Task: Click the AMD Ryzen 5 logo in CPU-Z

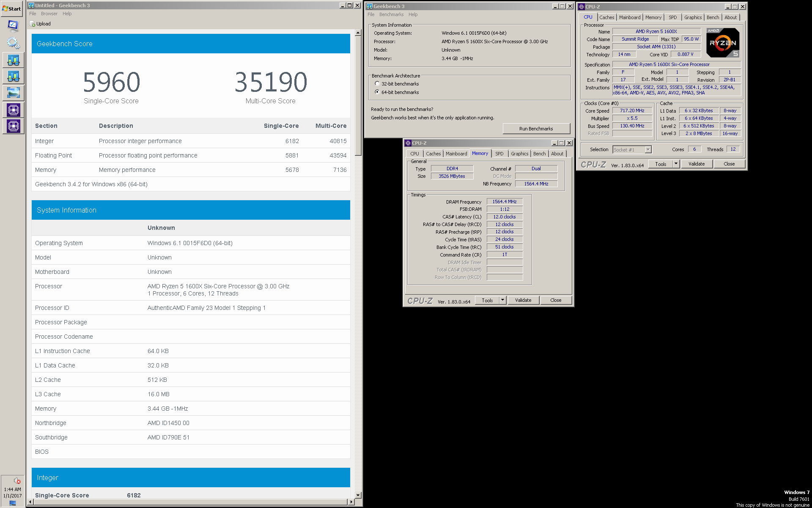Action: [722, 42]
